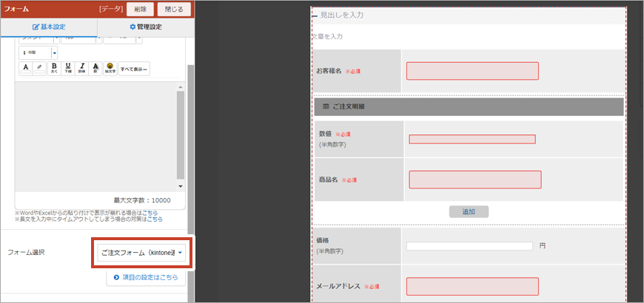Image resolution: width=644 pixels, height=303 pixels.
Task: Apply italic style using the I icon
Action: point(82,69)
